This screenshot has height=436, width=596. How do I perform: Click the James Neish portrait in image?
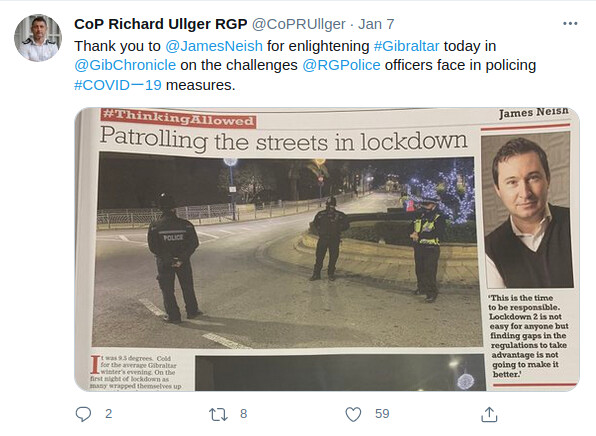528,210
